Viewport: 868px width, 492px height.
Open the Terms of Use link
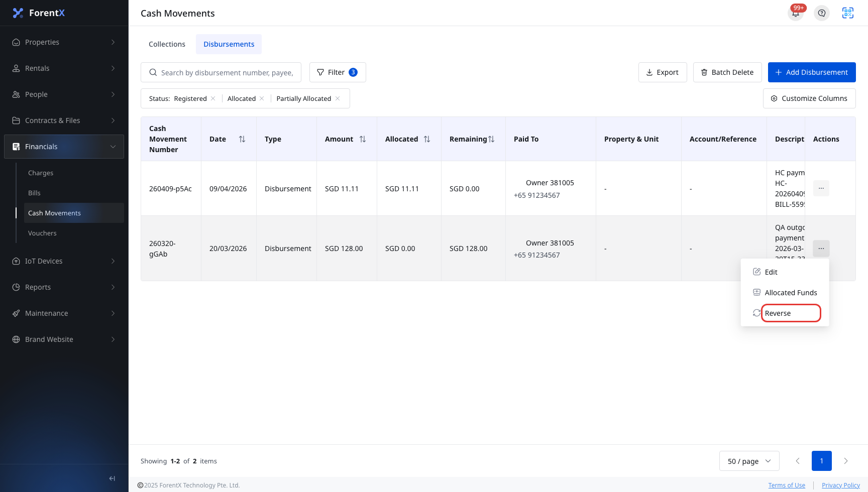(x=787, y=485)
